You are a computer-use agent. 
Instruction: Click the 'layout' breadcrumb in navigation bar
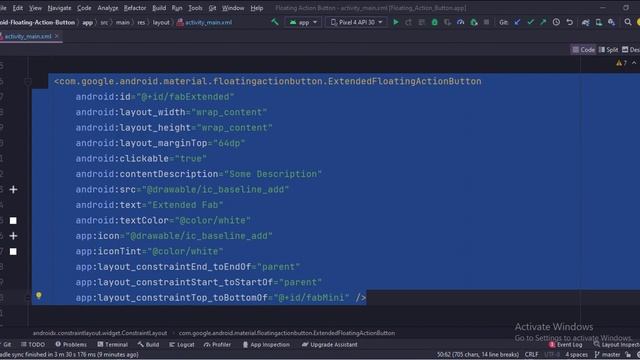tap(161, 22)
